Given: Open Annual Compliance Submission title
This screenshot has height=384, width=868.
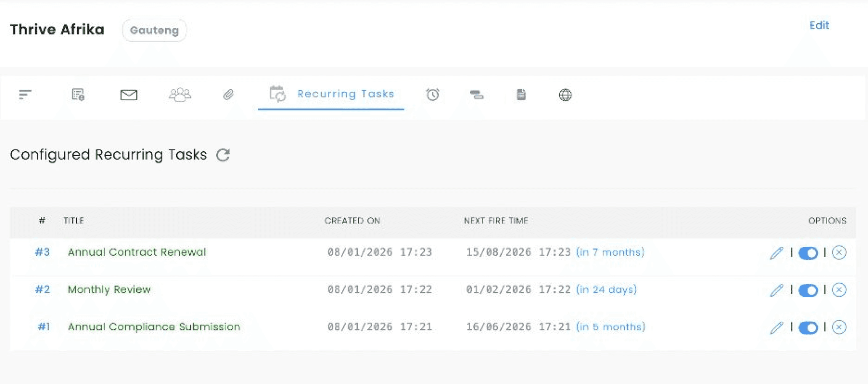Looking at the screenshot, I should point(154,327).
